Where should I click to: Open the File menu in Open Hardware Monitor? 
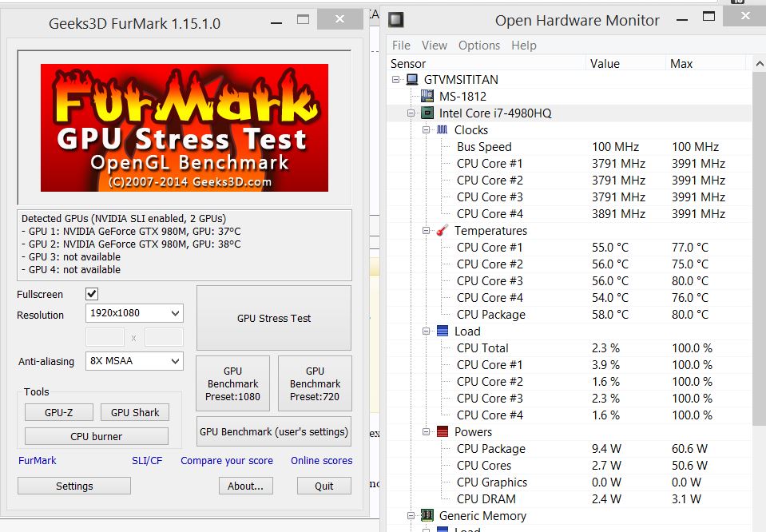(x=401, y=46)
